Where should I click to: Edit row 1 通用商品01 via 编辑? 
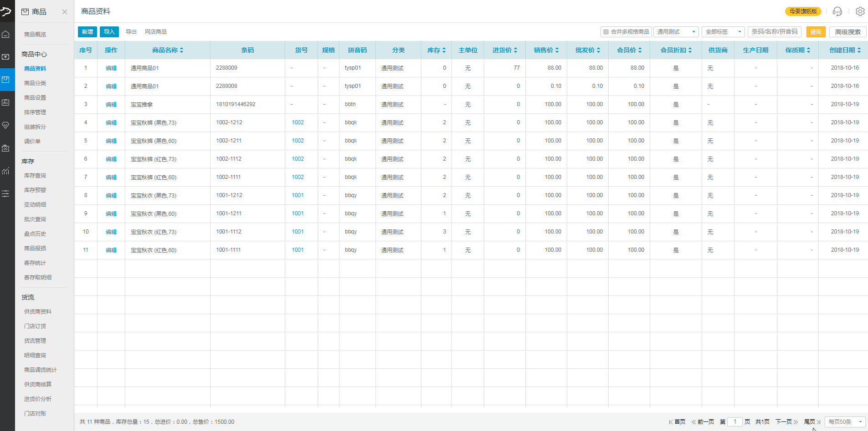(x=111, y=68)
